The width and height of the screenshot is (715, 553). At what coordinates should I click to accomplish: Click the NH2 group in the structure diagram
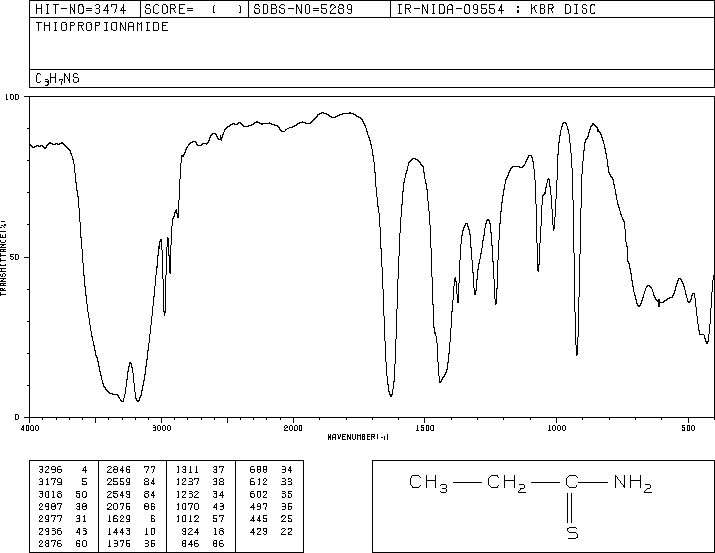pos(633,483)
